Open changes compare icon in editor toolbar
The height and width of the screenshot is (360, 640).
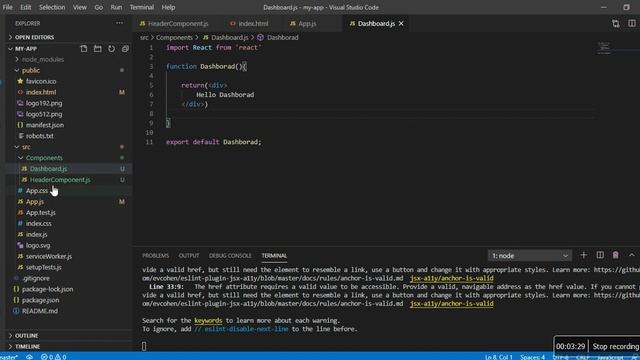click(x=616, y=24)
